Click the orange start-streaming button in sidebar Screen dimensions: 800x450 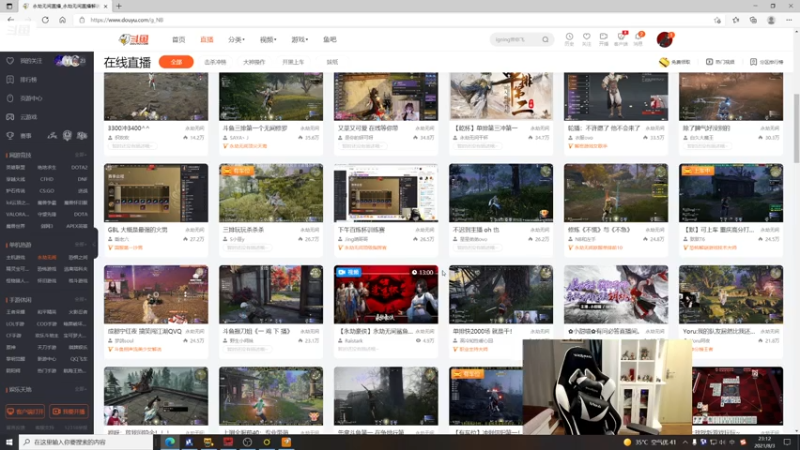(68, 411)
